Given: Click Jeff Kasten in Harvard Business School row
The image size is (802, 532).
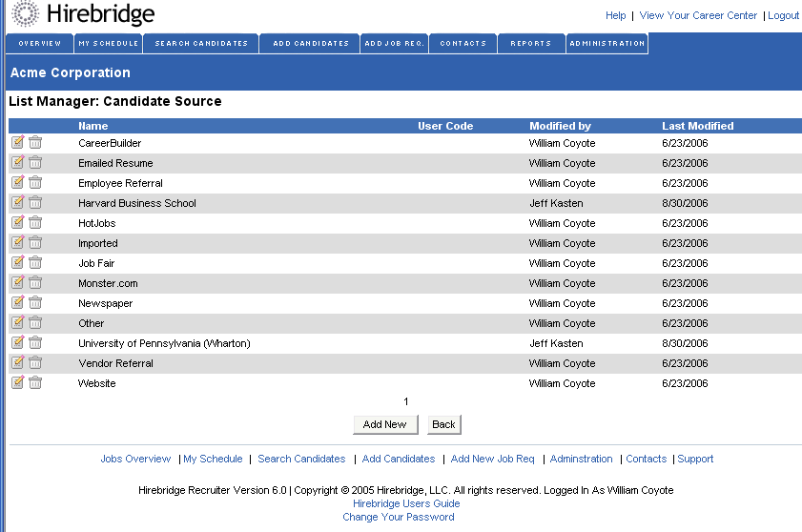Looking at the screenshot, I should 556,204.
